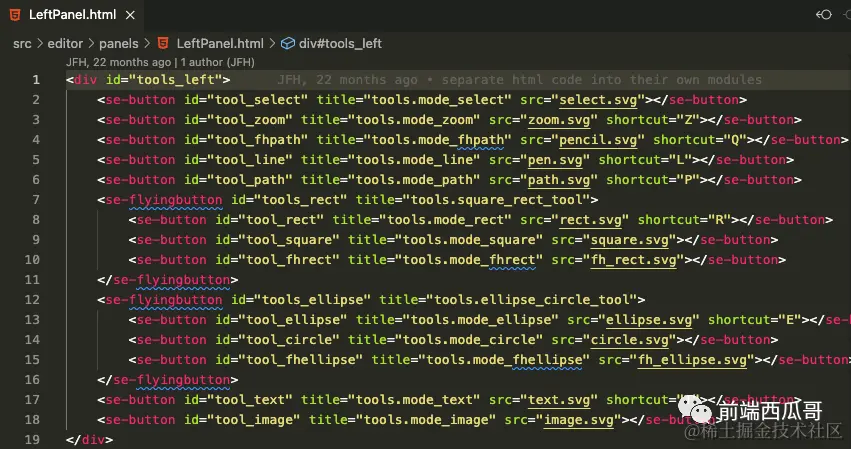Open the panels breadcrumb folder
851x449 pixels.
[118, 43]
